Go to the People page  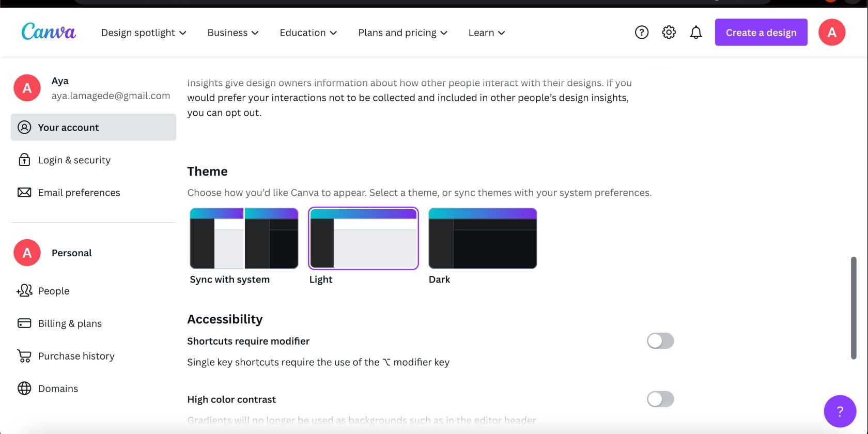[54, 291]
